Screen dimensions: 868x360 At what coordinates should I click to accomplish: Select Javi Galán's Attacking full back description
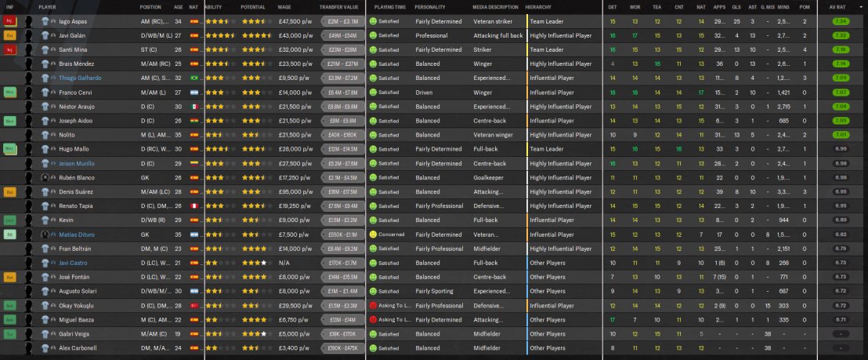click(497, 35)
